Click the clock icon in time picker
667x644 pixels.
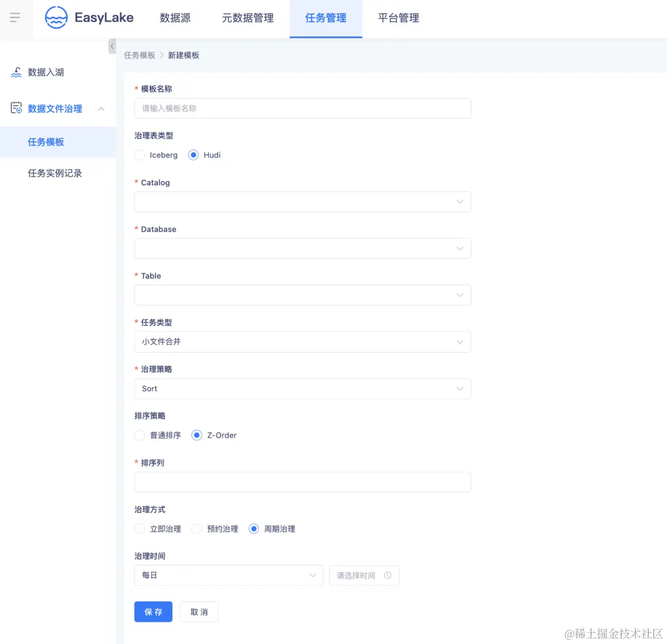(387, 575)
